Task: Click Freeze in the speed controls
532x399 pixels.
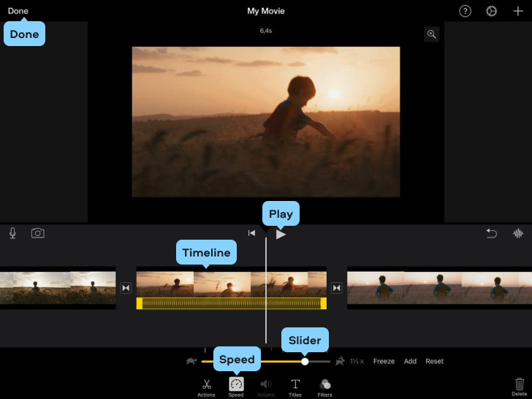Action: [x=384, y=361]
